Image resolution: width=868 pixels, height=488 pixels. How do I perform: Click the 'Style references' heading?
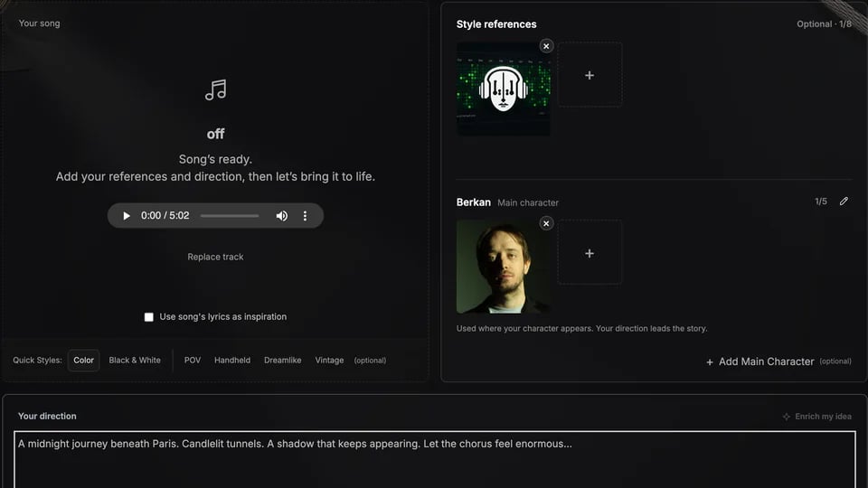(496, 24)
